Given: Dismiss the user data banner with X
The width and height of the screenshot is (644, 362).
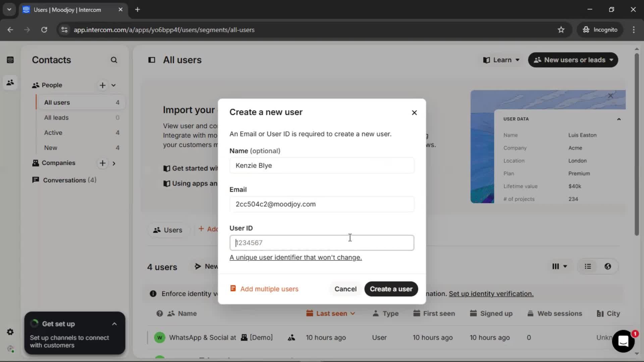Looking at the screenshot, I should [x=611, y=96].
